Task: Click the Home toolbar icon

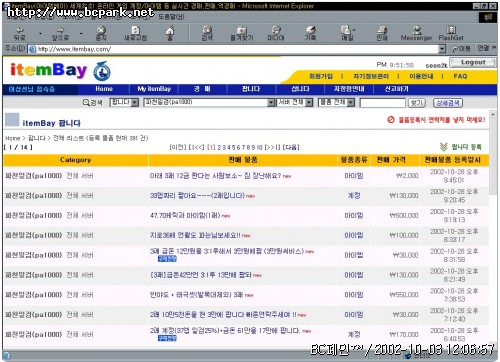Action: point(170,33)
